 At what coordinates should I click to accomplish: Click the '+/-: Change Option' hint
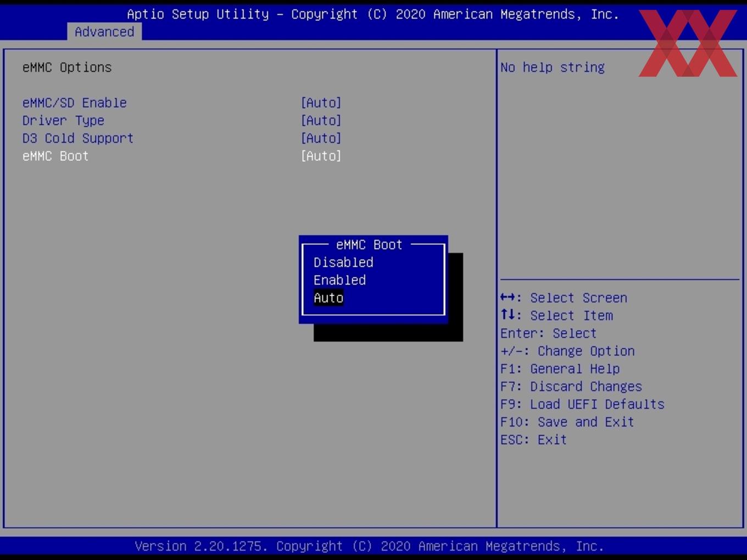click(567, 351)
